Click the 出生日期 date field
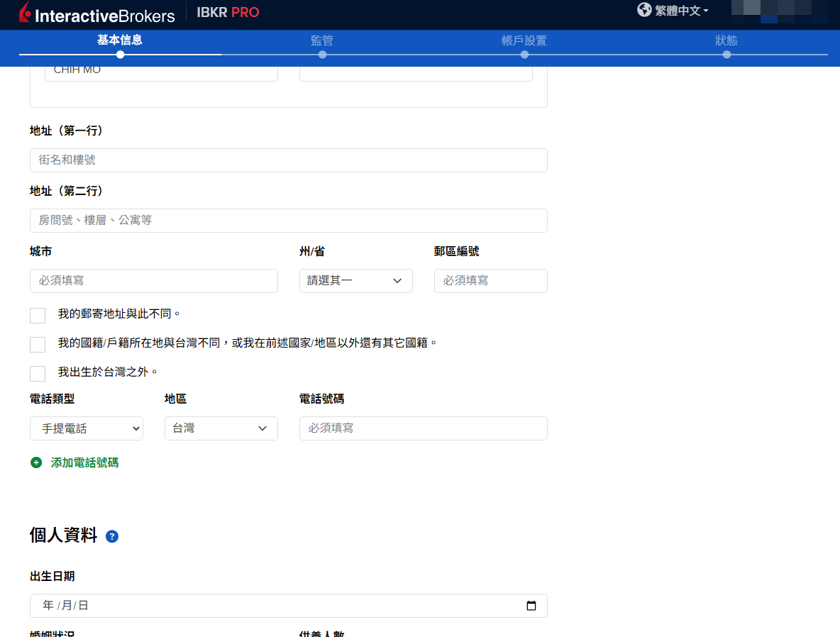 pyautogui.click(x=288, y=606)
